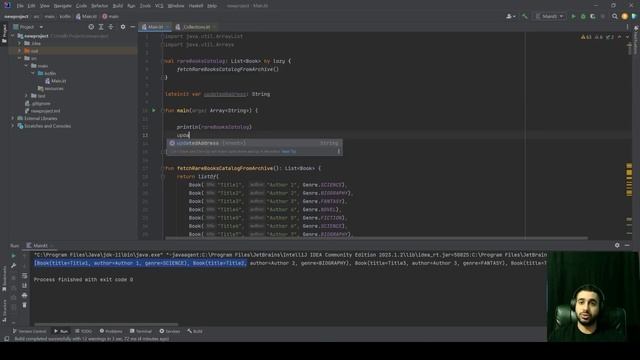The height and width of the screenshot is (360, 640).
Task: Open Run panel settings gear
Action: coord(617,245)
